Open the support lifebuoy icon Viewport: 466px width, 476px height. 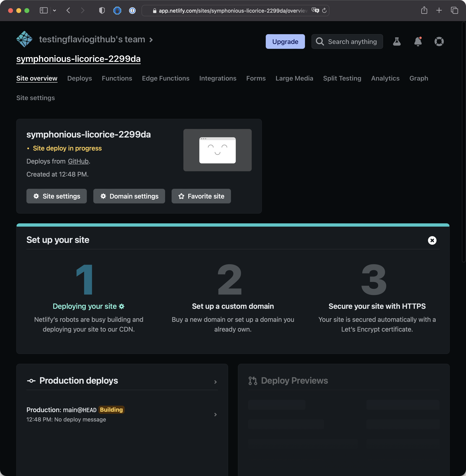tap(439, 42)
